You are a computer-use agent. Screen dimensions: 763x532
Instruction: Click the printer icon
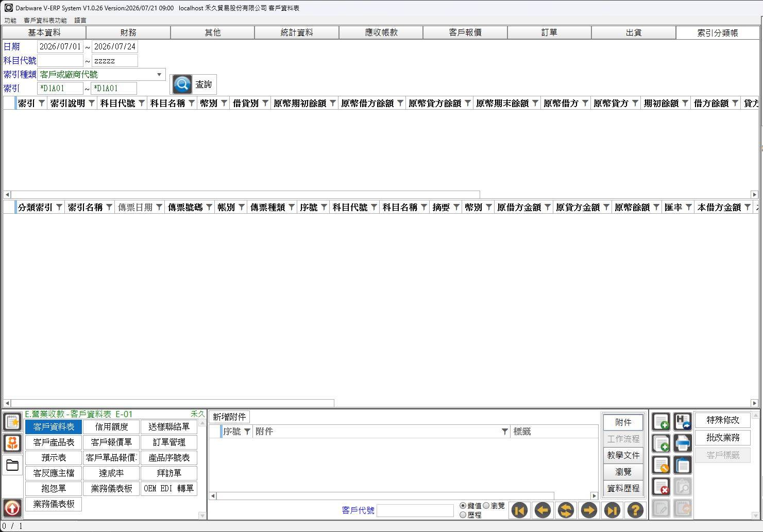[683, 443]
